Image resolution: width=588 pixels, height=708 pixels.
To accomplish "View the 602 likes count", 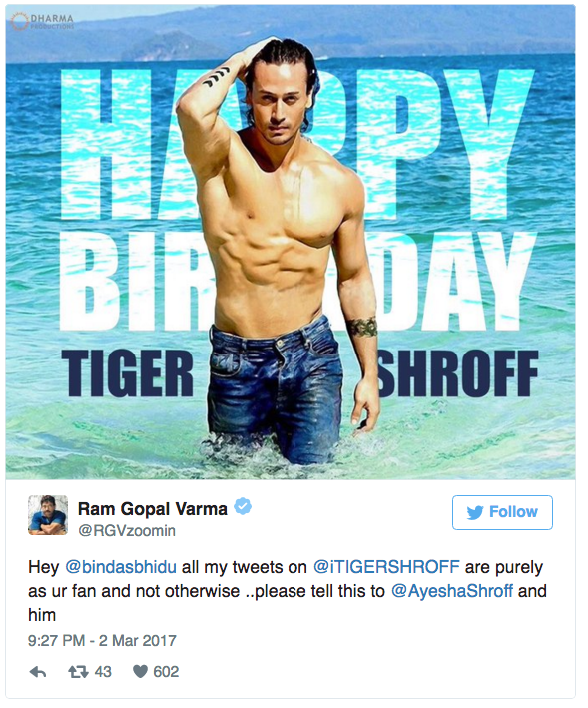I will pos(166,672).
